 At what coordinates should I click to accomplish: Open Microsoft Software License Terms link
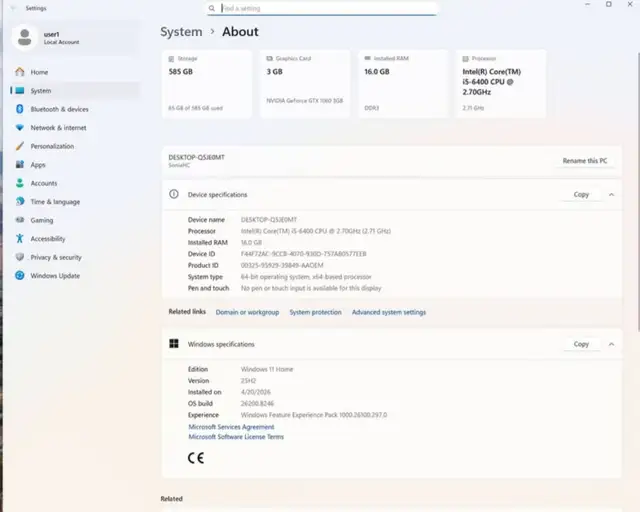click(236, 437)
